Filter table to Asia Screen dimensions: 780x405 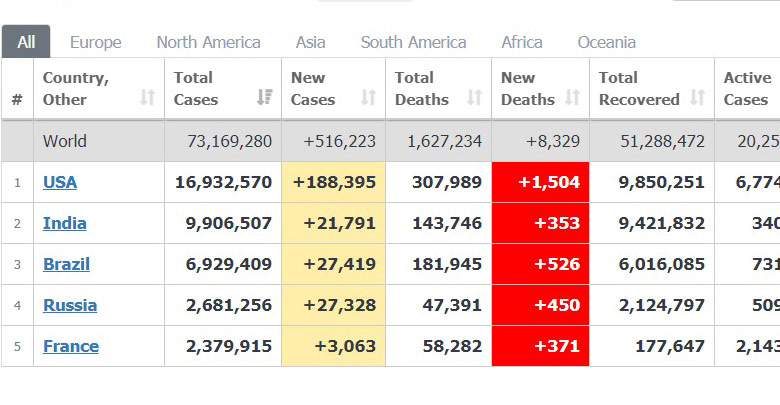tap(310, 42)
